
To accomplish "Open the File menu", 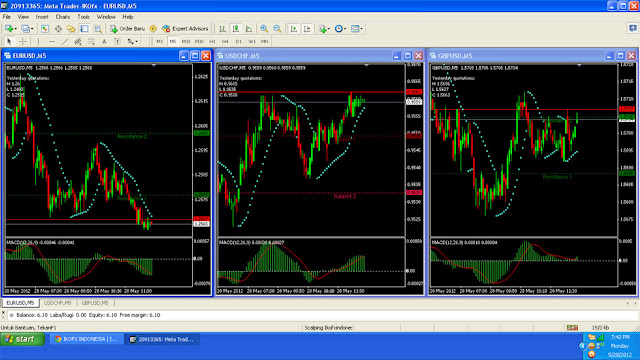I will click(7, 17).
